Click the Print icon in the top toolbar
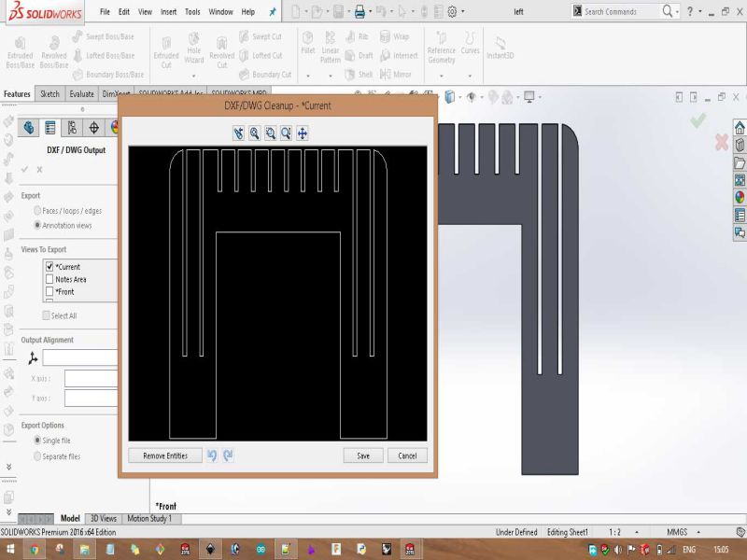The width and height of the screenshot is (747, 560). [359, 12]
